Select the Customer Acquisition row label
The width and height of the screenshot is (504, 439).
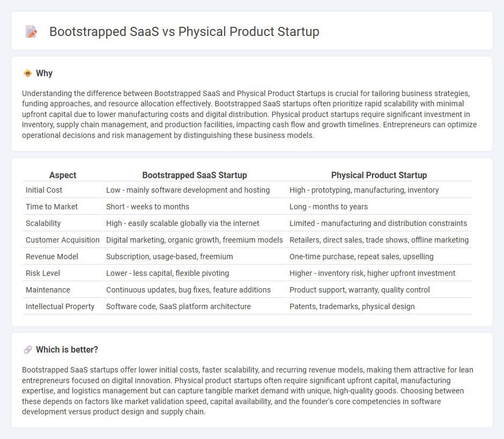pyautogui.click(x=63, y=240)
